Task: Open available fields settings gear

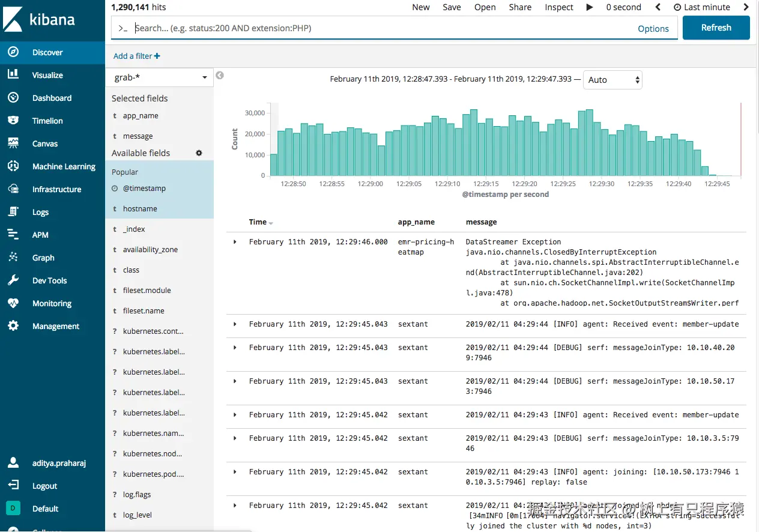Action: pos(199,153)
